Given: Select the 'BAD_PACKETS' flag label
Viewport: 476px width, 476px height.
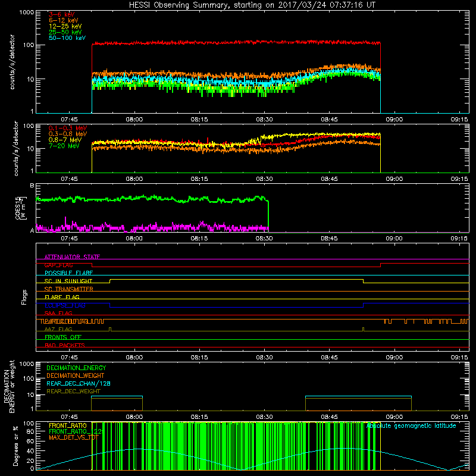Looking at the screenshot, I should (65, 345).
